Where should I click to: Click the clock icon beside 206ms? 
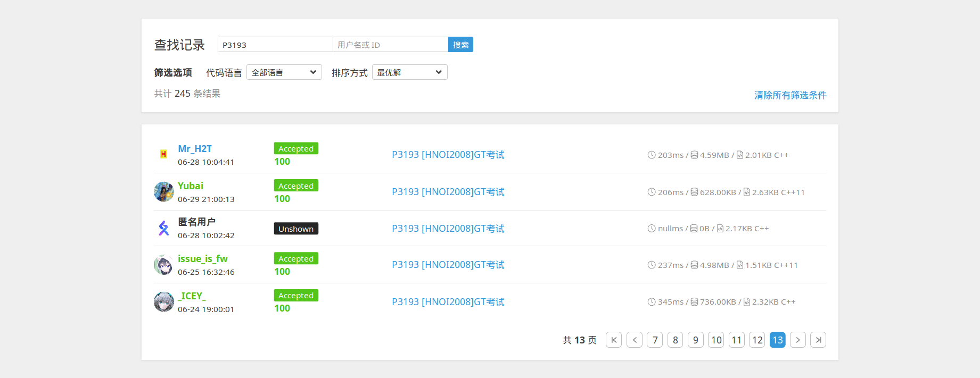[x=652, y=192]
